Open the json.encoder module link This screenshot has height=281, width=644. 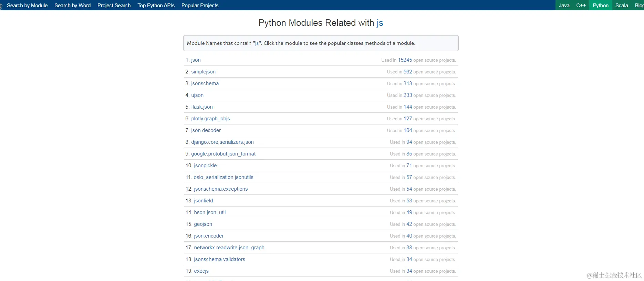tap(209, 236)
